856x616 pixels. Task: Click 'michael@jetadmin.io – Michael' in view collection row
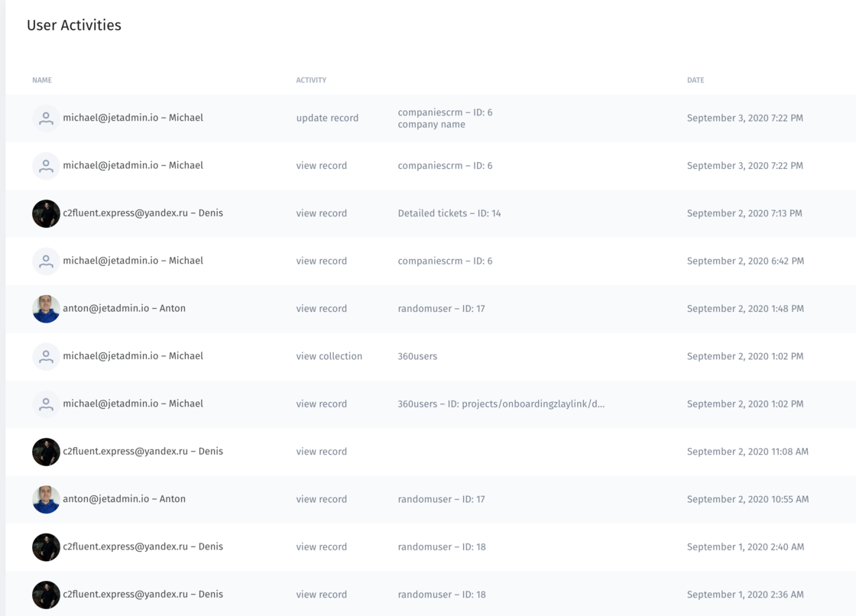[x=133, y=355]
